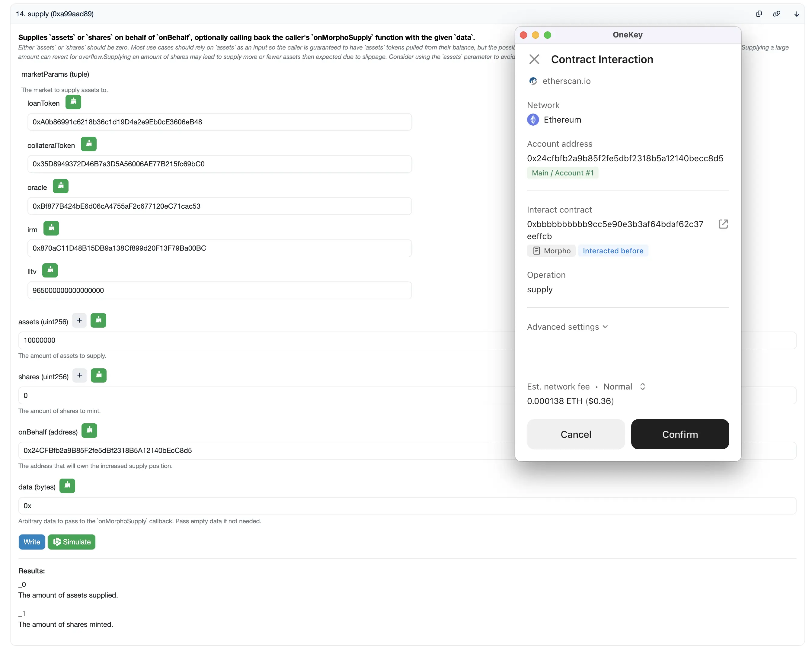The image size is (812, 651).
Task: Click the external link icon next to Morpho contract
Action: pyautogui.click(x=722, y=224)
